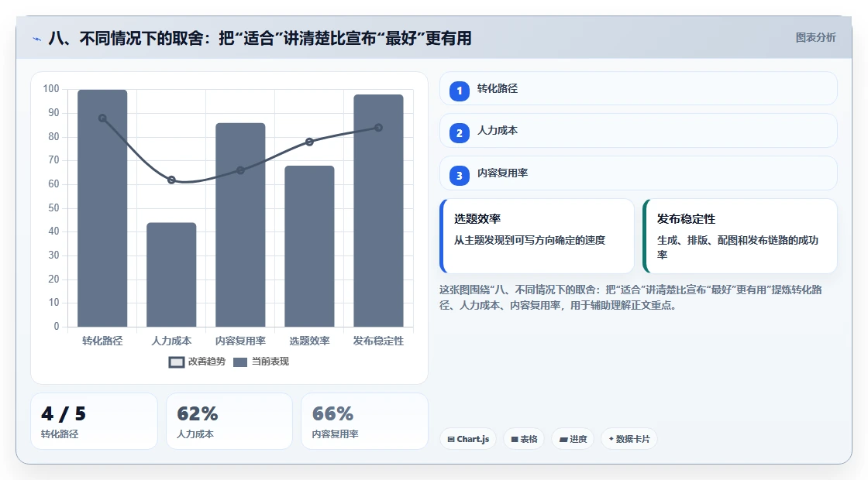
Task: Click the trend line point above 内容复用率
Action: click(240, 170)
